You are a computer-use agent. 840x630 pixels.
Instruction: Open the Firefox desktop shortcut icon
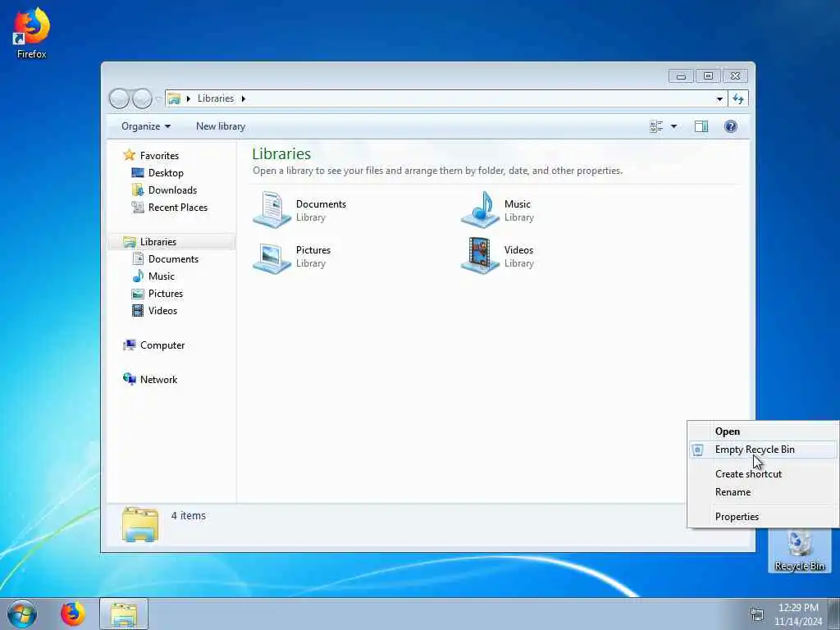pos(31,33)
